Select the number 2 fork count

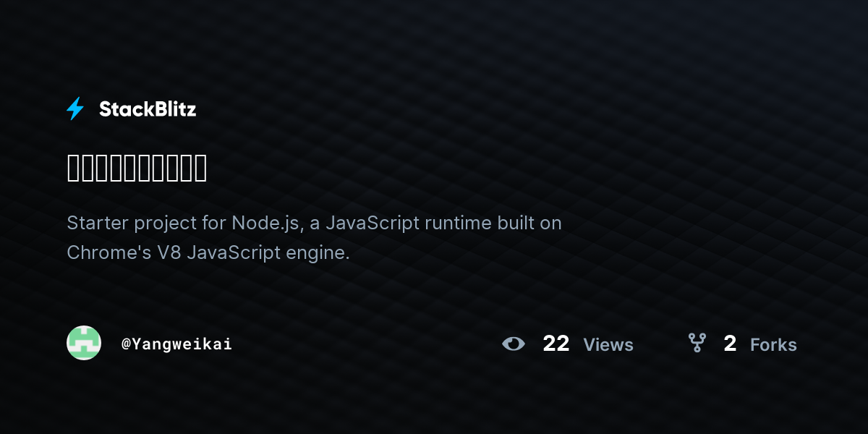point(729,344)
